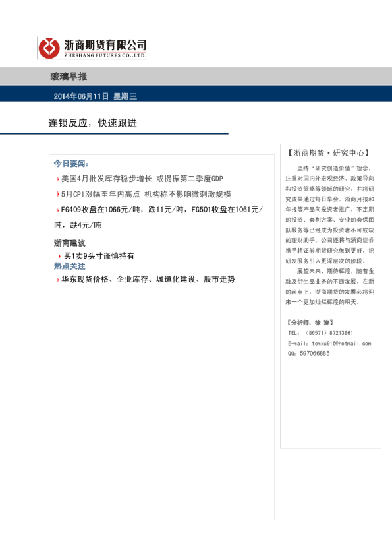Click the sidebar title 浙商期货·研究中心
Viewport: 392px width, 533px height.
pyautogui.click(x=329, y=152)
